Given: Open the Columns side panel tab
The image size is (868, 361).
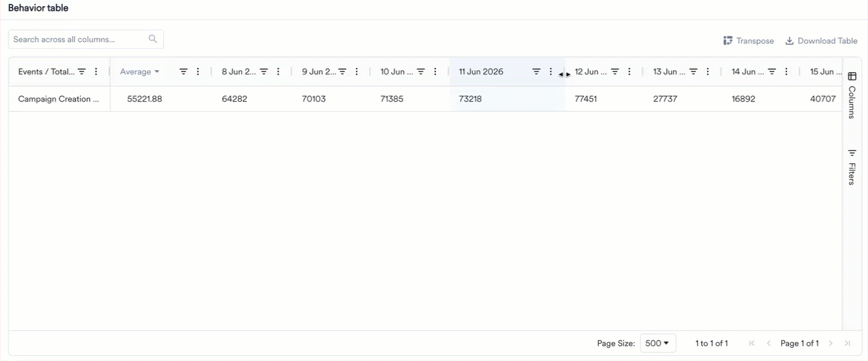Looking at the screenshot, I should point(852,95).
